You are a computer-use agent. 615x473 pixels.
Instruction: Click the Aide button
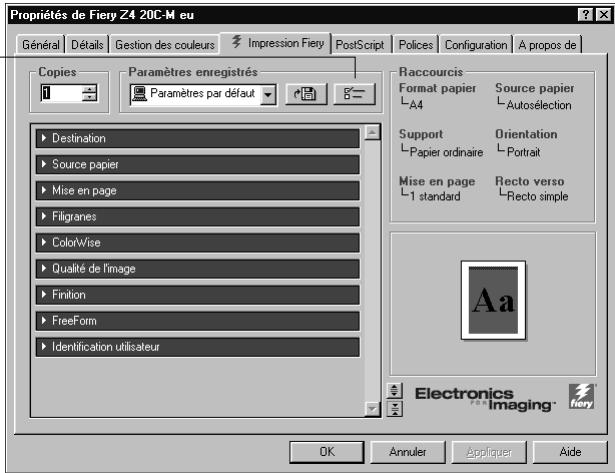coord(570,452)
